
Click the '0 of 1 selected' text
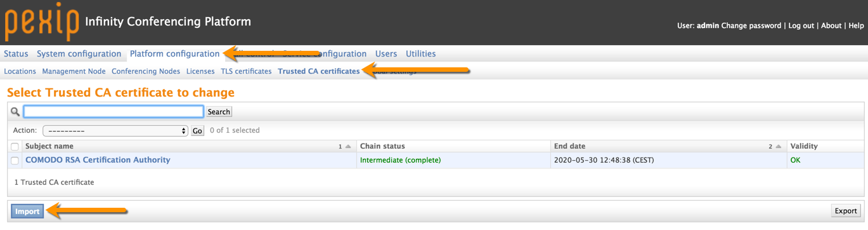pos(235,130)
